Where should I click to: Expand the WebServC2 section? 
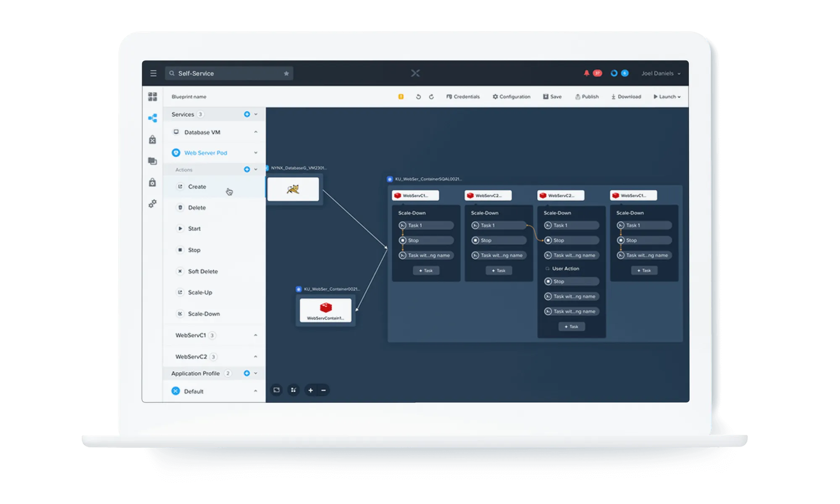pos(255,357)
